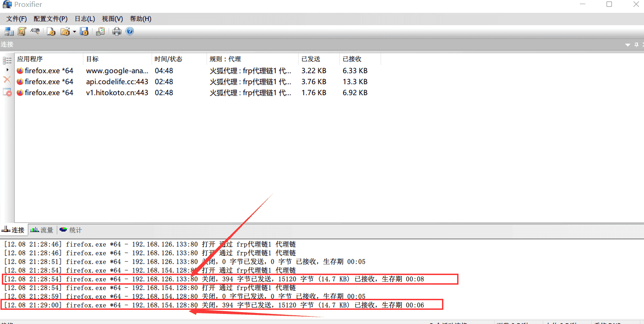Expand the small sidebar arrow
The height and width of the screenshot is (324, 644).
(7, 70)
